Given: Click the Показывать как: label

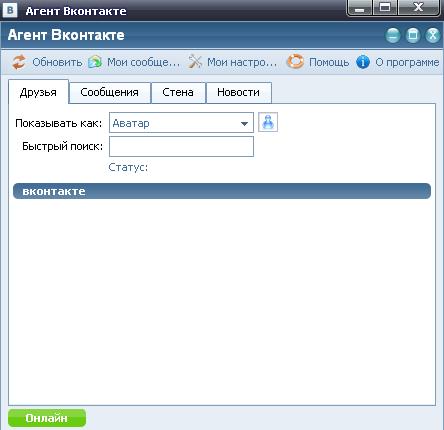Looking at the screenshot, I should point(59,123).
